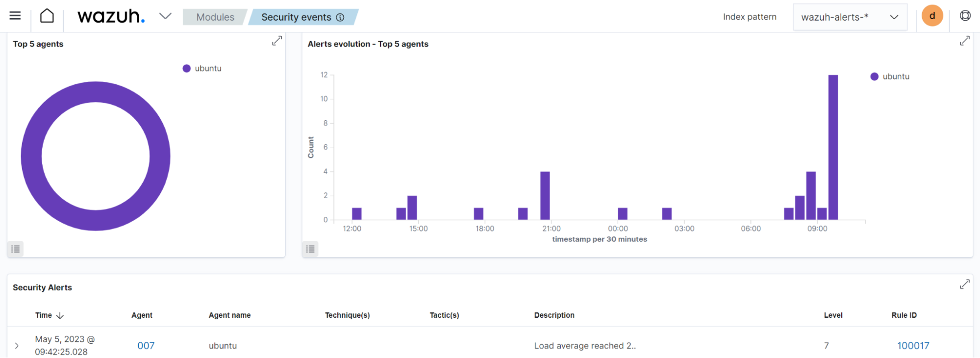Click the 'Top 5 agents' panel title
The height and width of the screenshot is (358, 980).
point(38,44)
